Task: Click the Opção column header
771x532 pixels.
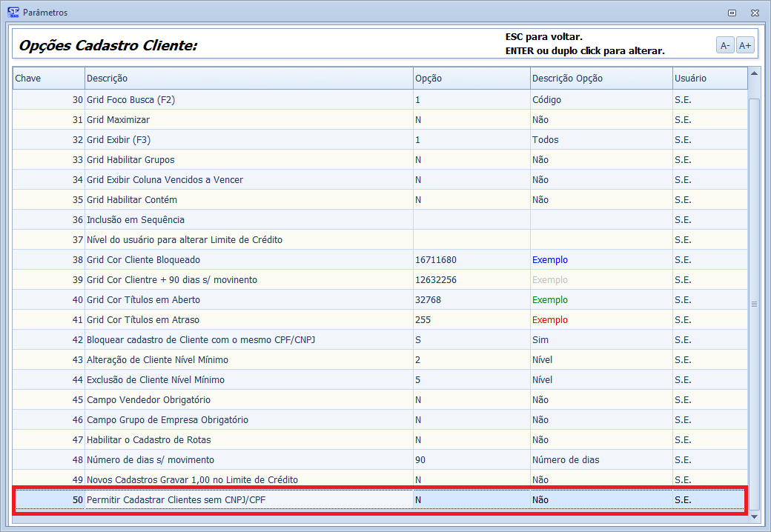Action: 471,79
